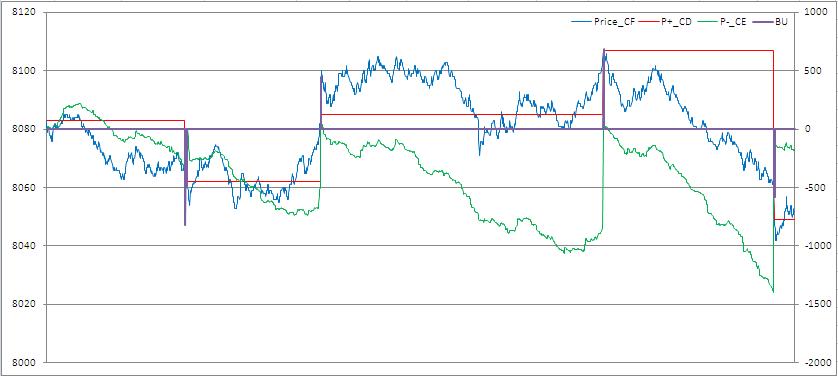Screen dimensions: 838x376
Task: Select the -1000 right axis label
Action: coord(811,246)
